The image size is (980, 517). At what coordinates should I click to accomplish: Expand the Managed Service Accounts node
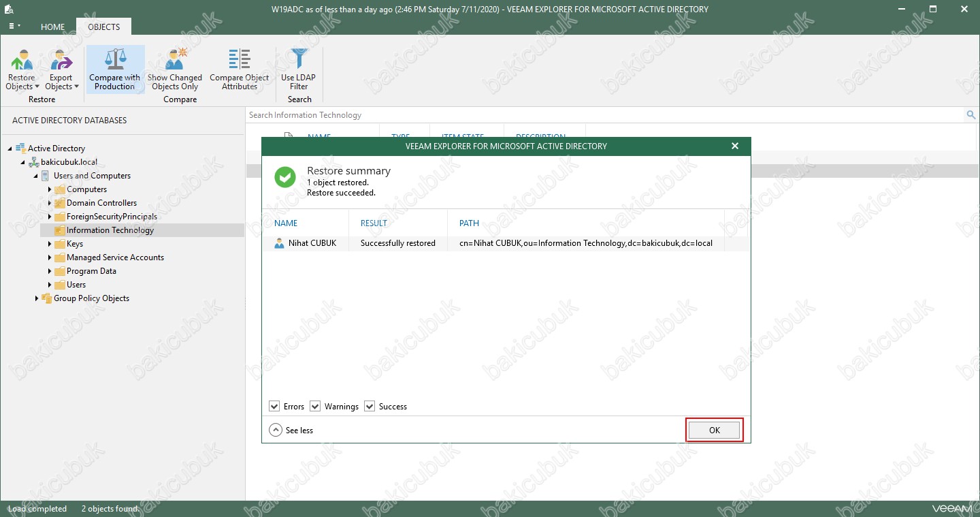click(x=50, y=257)
